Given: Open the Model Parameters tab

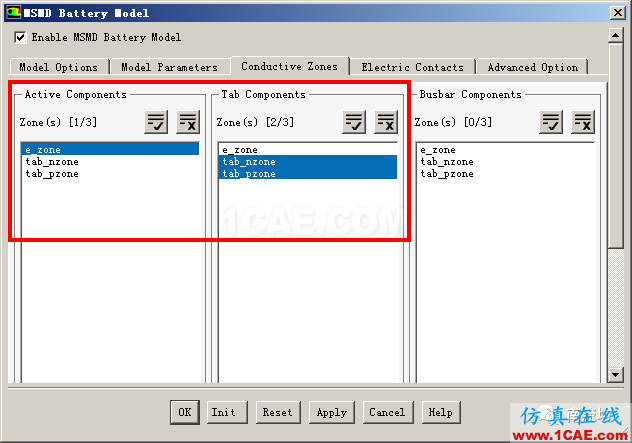Looking at the screenshot, I should (x=170, y=67).
